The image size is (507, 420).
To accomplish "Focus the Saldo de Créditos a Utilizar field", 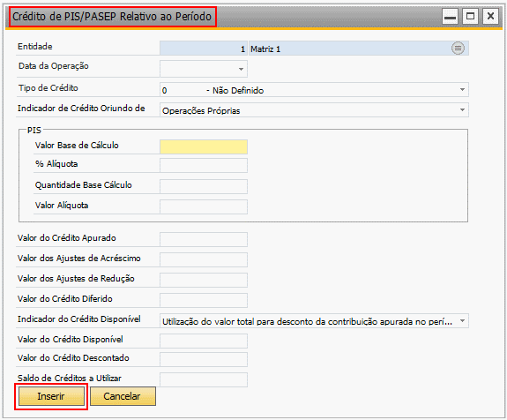I will pyautogui.click(x=204, y=380).
